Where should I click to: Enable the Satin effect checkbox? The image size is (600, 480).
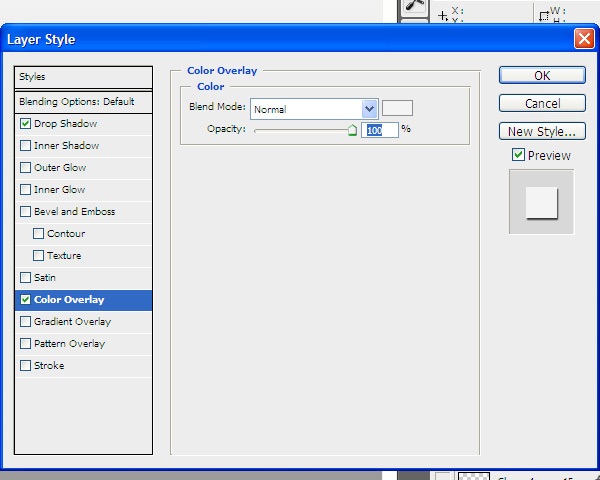(25, 278)
